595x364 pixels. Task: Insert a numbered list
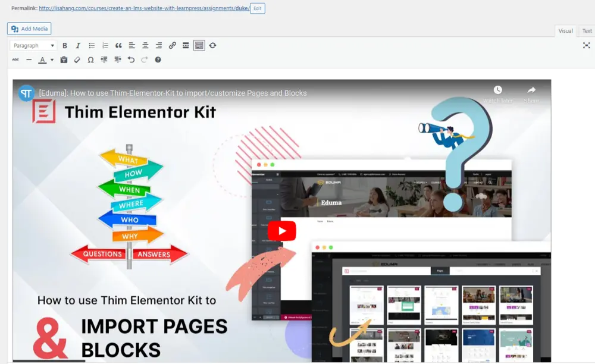105,45
